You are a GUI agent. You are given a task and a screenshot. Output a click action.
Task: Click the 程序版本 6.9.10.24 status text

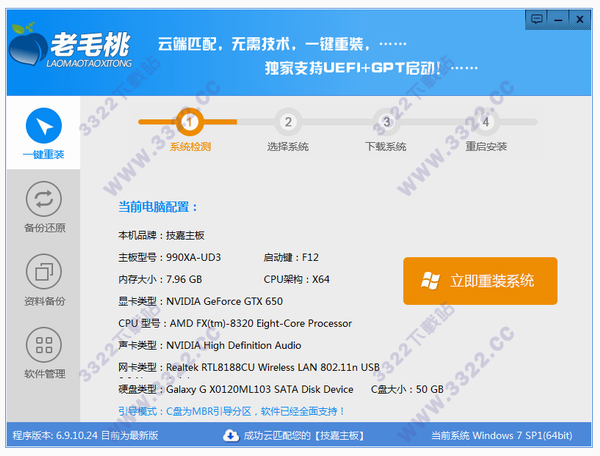[x=85, y=435]
